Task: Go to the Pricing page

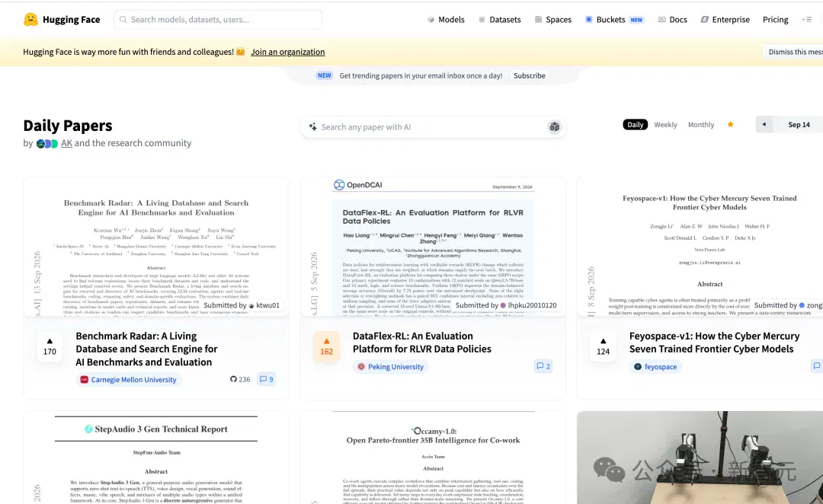Action: [775, 19]
